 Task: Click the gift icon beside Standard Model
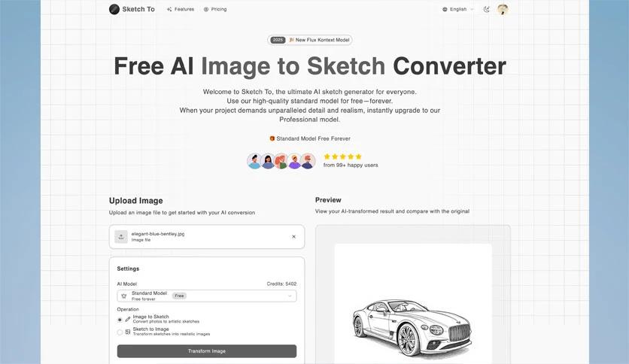(x=272, y=138)
